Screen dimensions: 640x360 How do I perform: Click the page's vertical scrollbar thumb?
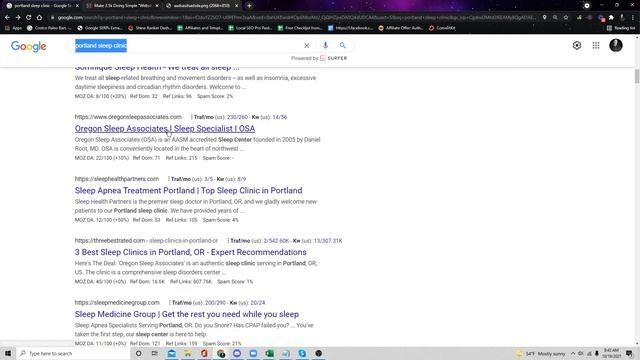[x=637, y=76]
